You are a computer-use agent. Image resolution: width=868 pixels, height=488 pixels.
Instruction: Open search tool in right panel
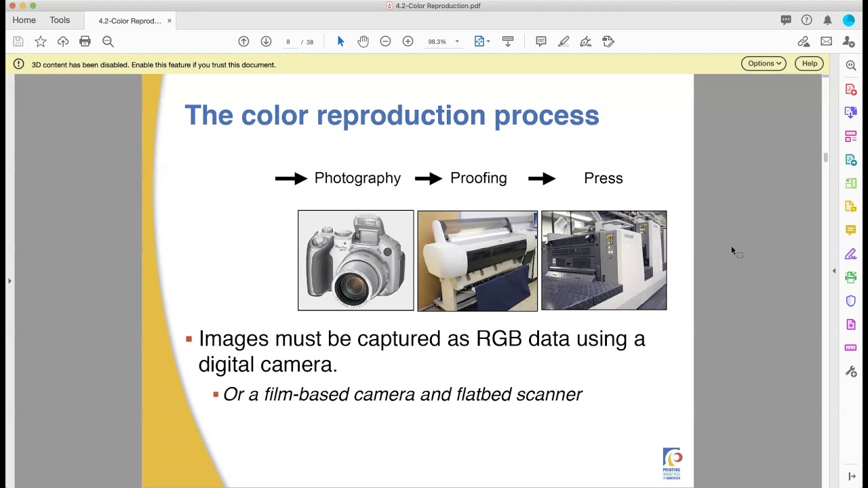[851, 66]
